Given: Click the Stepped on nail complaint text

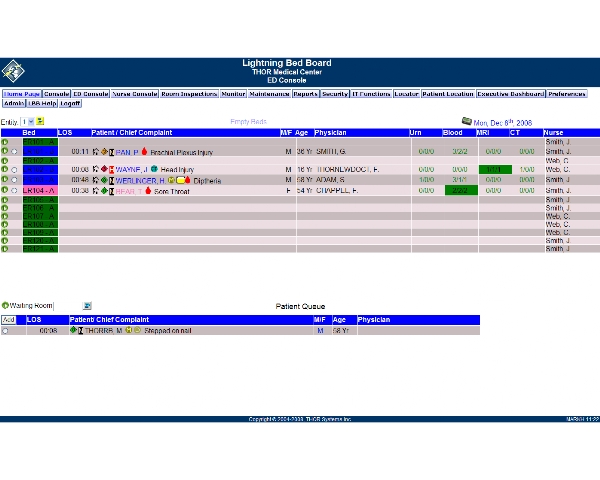Looking at the screenshot, I should tap(168, 330).
